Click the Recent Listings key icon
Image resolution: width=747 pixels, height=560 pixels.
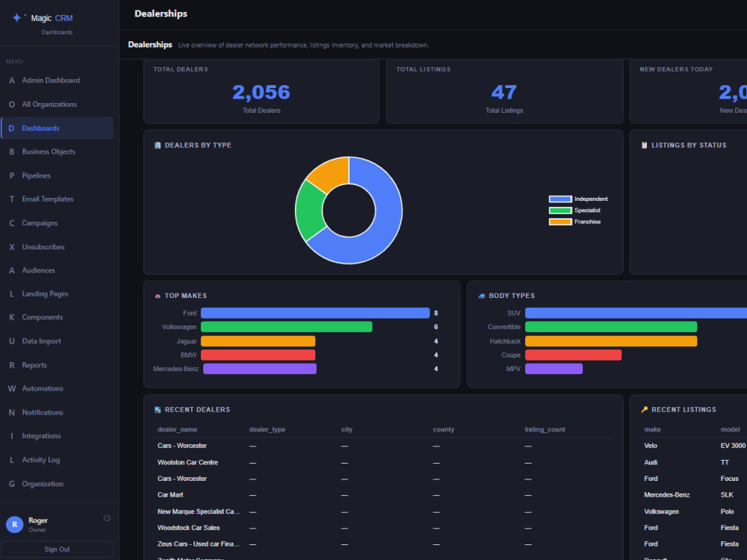tap(644, 409)
